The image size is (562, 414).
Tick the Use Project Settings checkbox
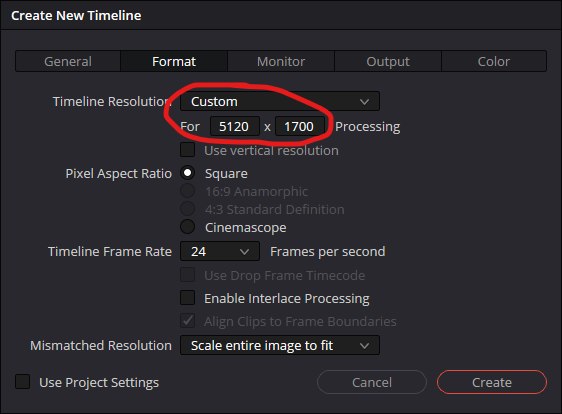tap(22, 382)
